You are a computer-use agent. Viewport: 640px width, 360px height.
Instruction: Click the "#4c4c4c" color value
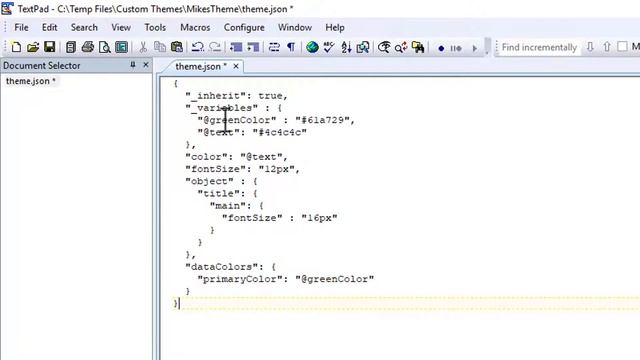280,133
